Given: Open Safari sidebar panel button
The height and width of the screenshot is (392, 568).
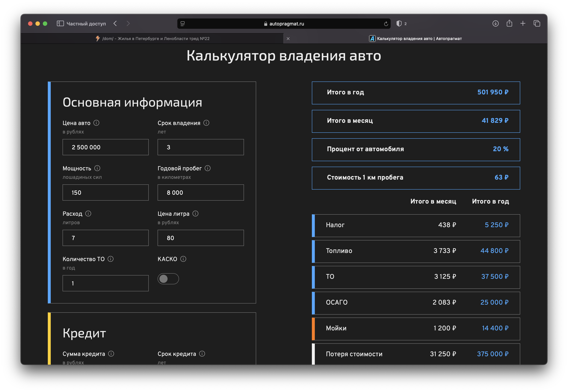Looking at the screenshot, I should (60, 24).
